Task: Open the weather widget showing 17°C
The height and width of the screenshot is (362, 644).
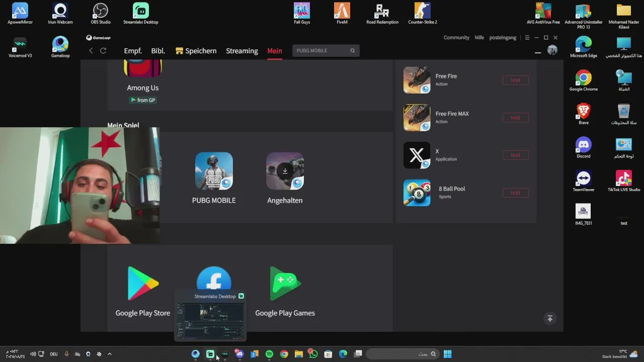Action: pyautogui.click(x=621, y=354)
